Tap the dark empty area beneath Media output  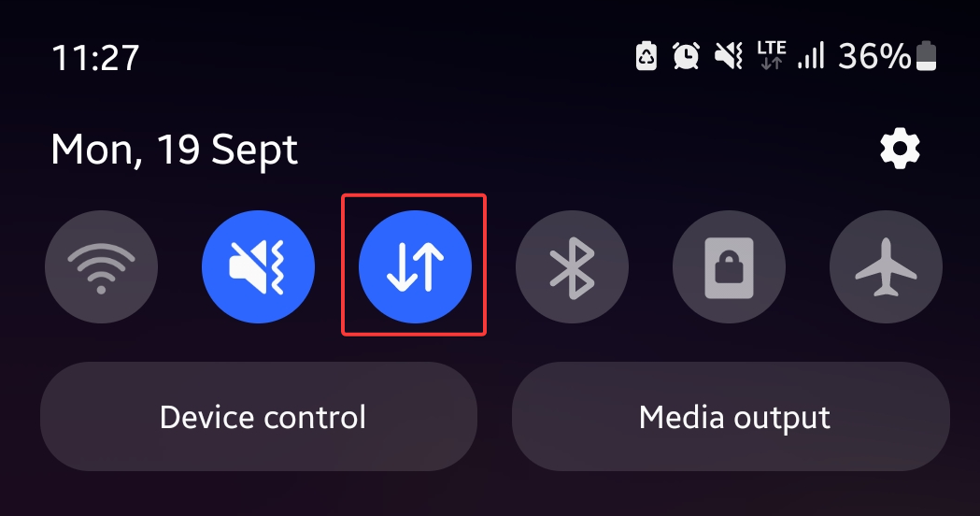(x=731, y=495)
